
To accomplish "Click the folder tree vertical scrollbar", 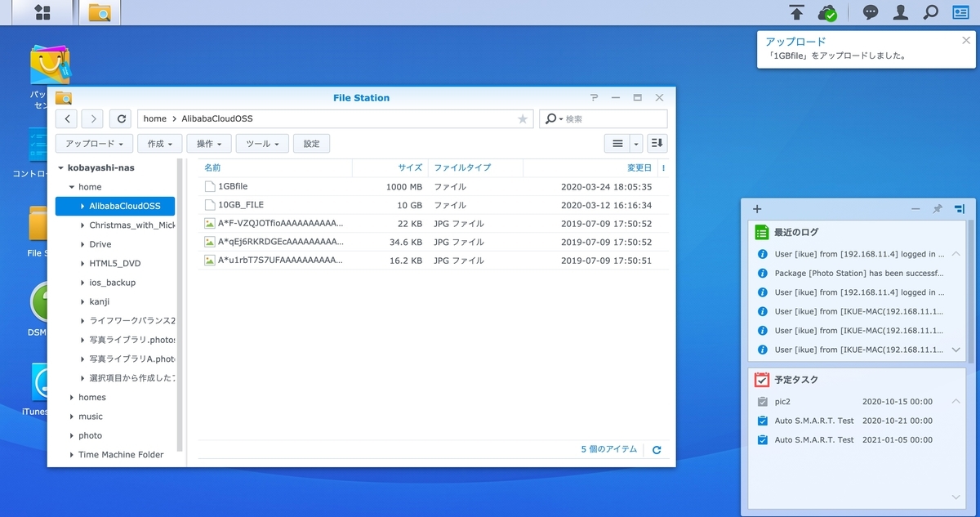I will (180, 304).
